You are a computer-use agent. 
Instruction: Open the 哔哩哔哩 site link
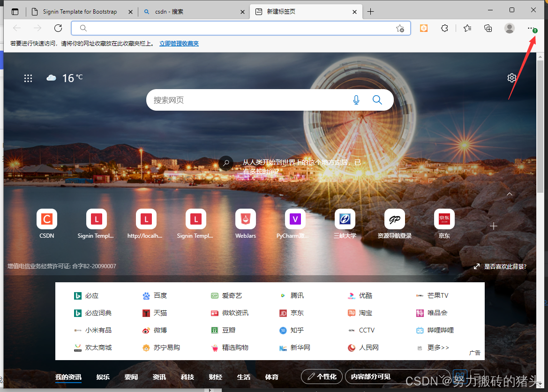click(x=441, y=330)
